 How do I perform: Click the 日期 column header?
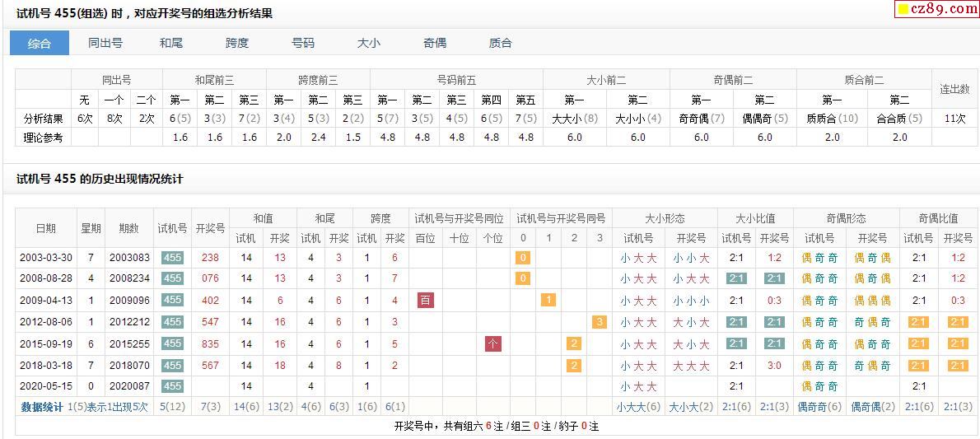(46, 228)
